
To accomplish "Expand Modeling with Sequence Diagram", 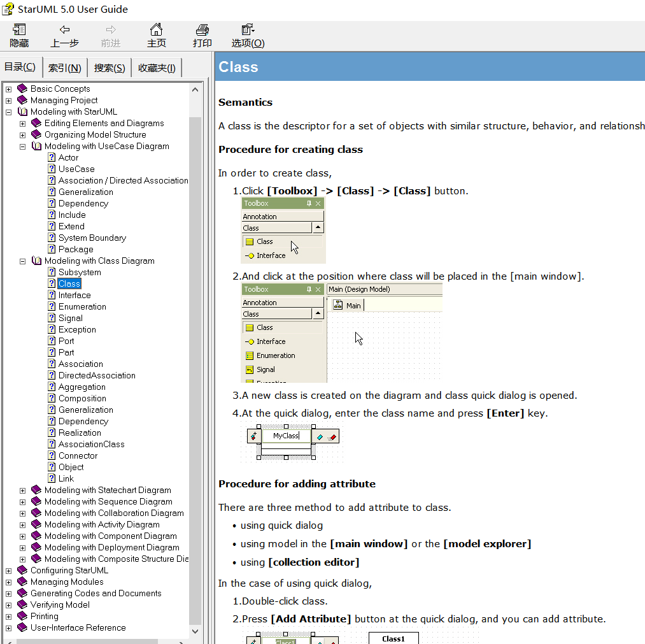I will point(23,502).
